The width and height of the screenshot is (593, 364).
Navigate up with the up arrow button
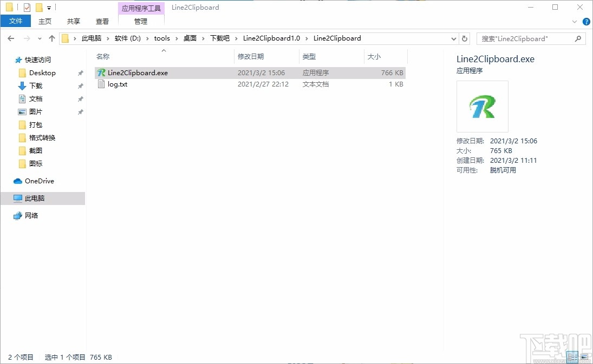[x=51, y=38]
